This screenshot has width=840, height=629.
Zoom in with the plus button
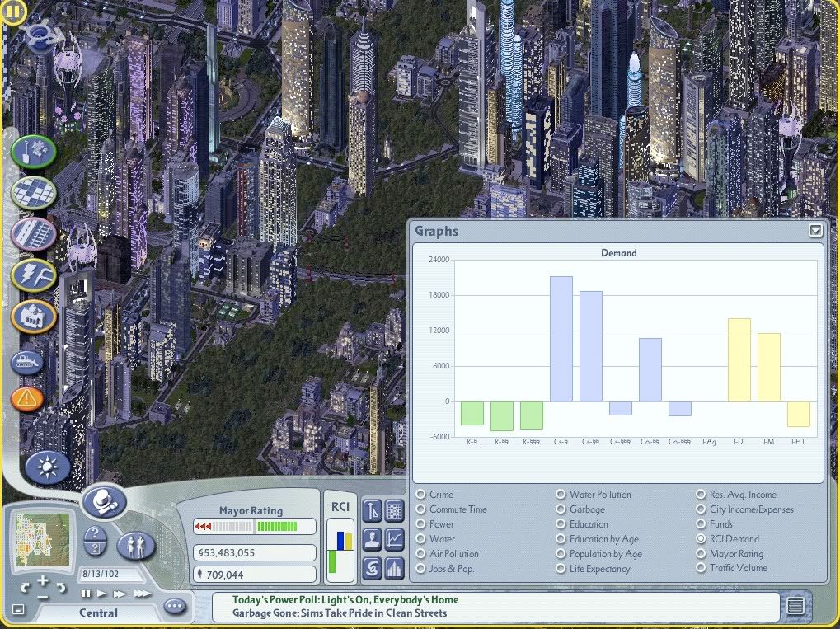(x=43, y=580)
